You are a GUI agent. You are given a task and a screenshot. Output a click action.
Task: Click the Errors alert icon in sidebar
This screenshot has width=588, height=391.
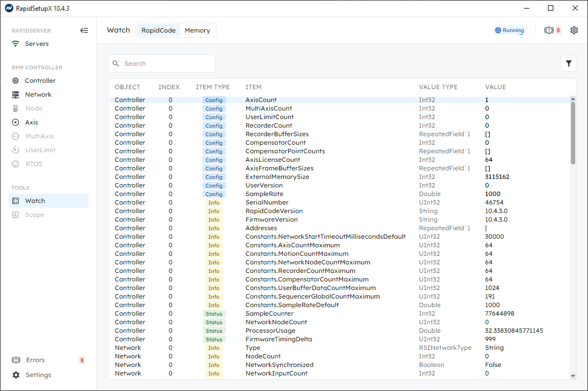coord(16,360)
